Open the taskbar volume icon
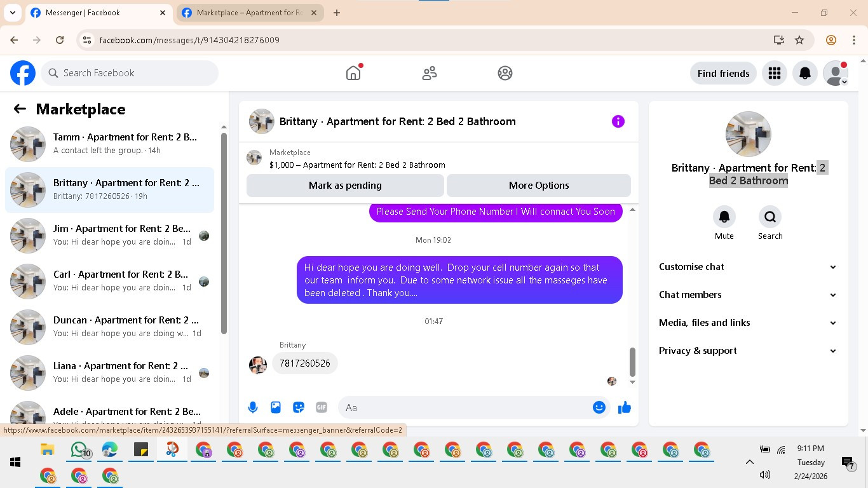The width and height of the screenshot is (868, 488). pos(764,475)
